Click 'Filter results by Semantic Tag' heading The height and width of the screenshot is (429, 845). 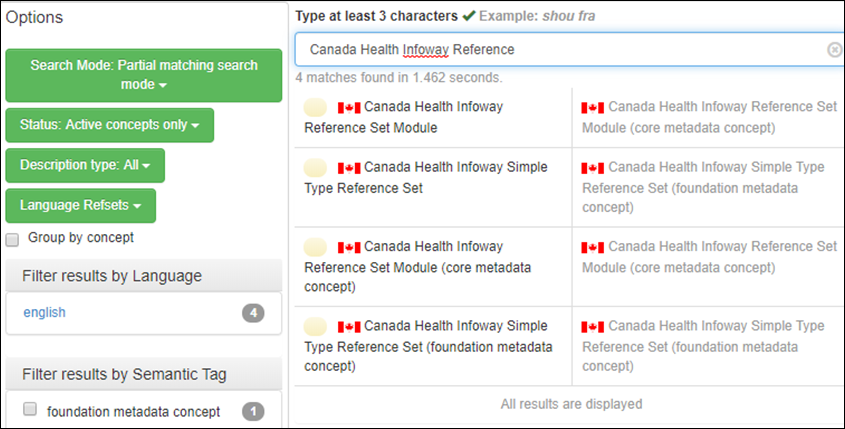click(x=124, y=375)
